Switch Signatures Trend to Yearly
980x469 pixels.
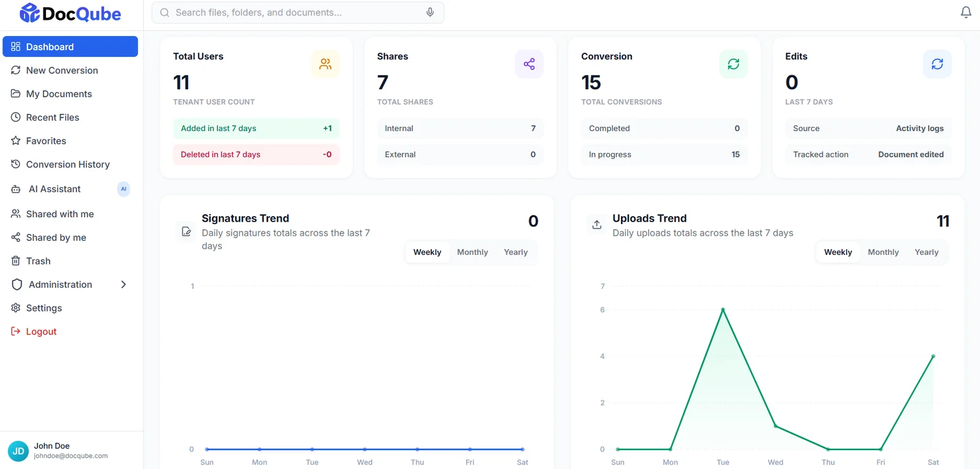(x=516, y=252)
